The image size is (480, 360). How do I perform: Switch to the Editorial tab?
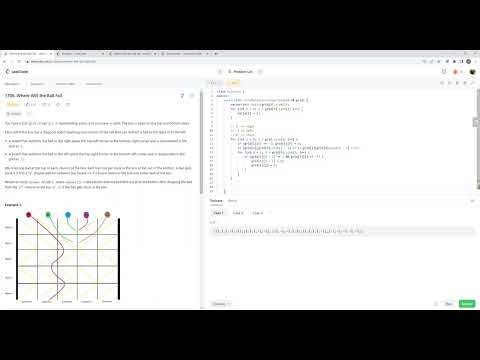[x=37, y=84]
